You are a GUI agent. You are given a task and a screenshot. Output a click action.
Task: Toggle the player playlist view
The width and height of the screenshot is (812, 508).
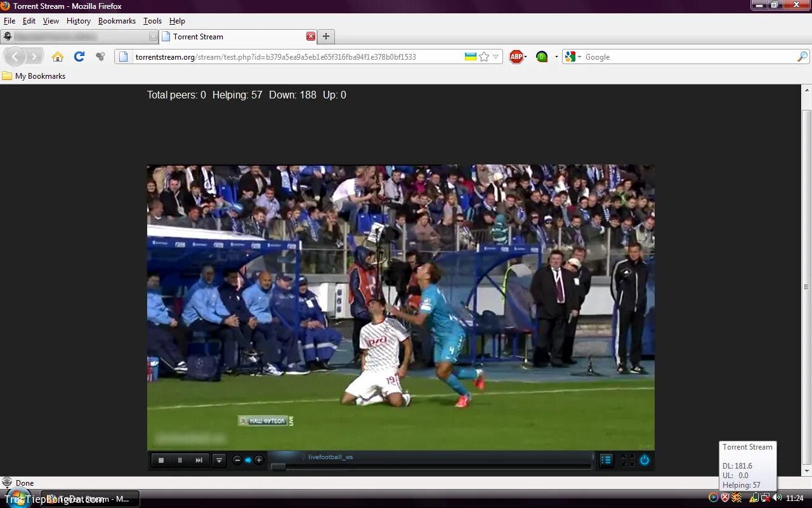click(606, 460)
